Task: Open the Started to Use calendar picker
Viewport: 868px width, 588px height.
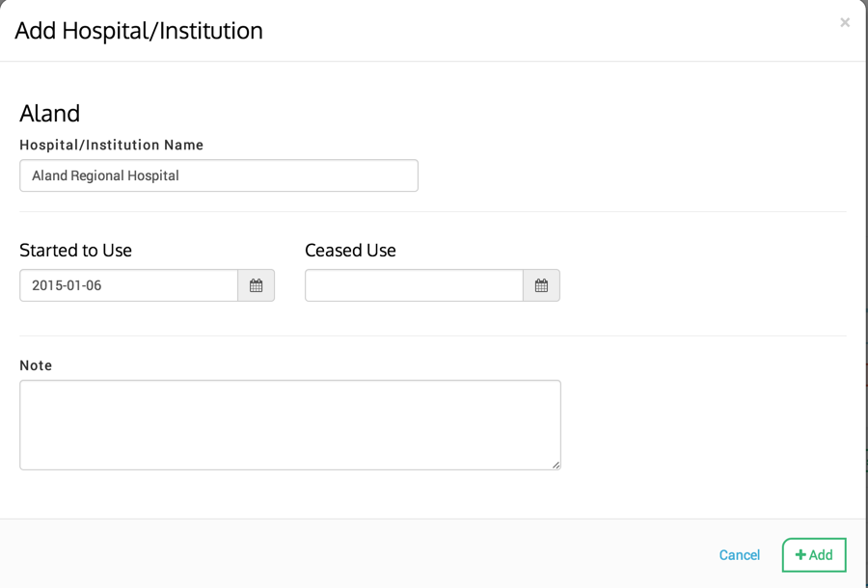Action: point(256,285)
